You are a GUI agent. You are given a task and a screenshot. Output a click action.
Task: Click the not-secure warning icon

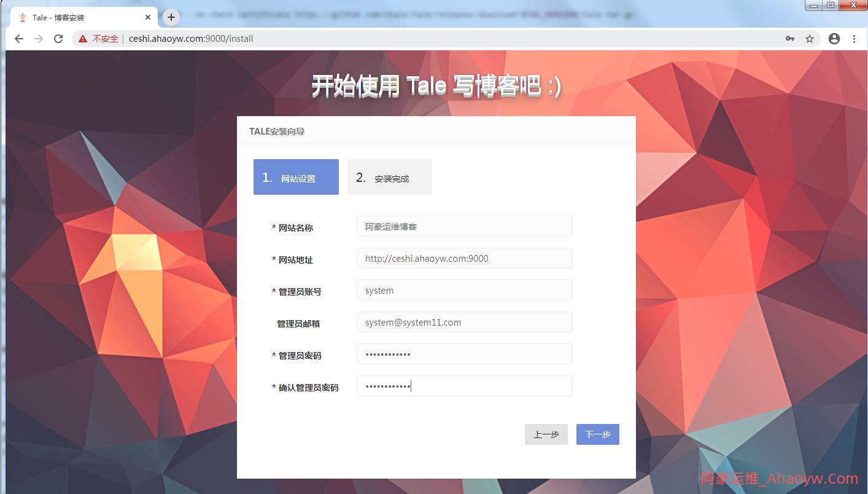tap(83, 39)
